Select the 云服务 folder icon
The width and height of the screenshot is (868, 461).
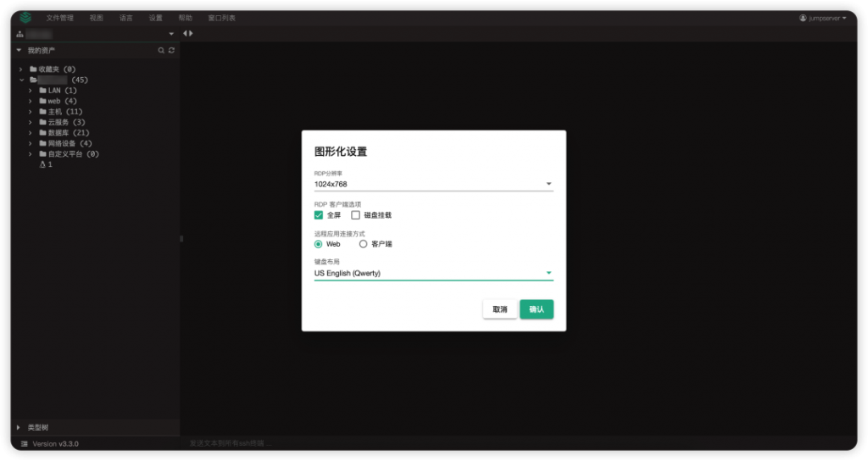42,122
